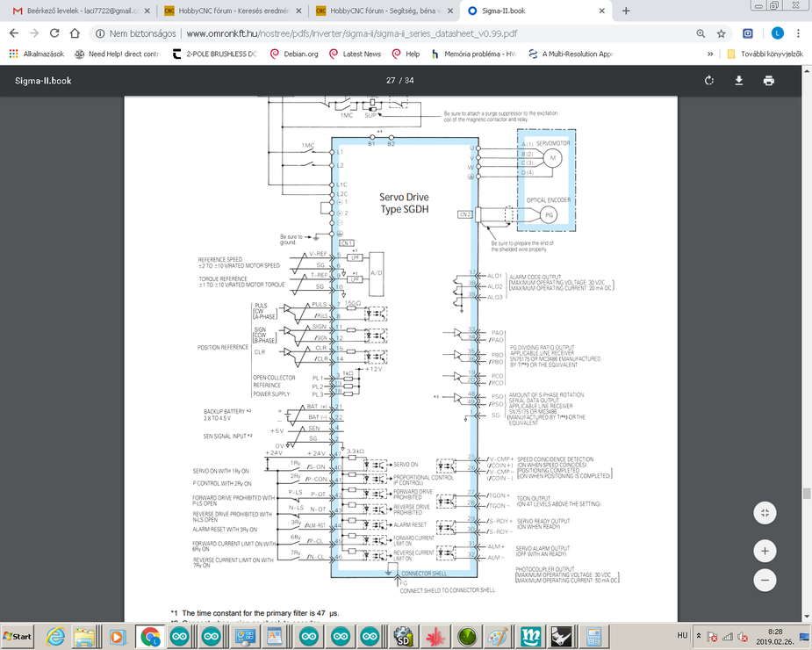Viewport: 812px width, 650px height.
Task: Zoom in using the plus button
Action: 765,552
